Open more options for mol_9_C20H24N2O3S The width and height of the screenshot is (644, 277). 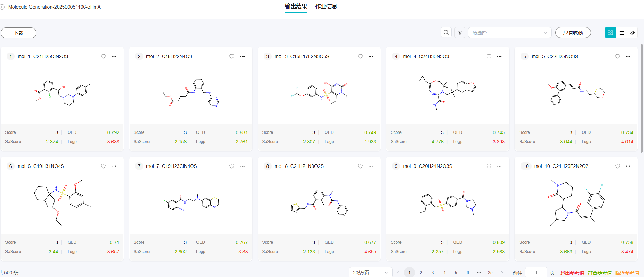click(499, 166)
